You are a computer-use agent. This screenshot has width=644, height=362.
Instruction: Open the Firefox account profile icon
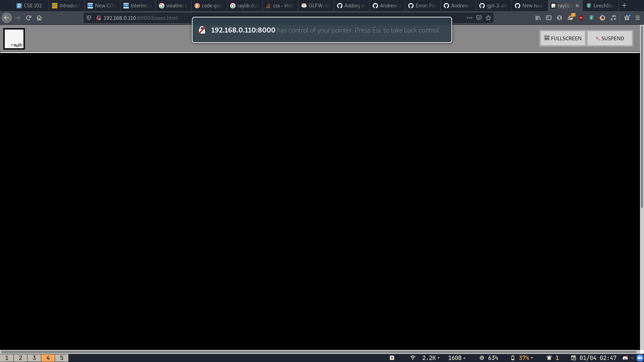(559, 18)
